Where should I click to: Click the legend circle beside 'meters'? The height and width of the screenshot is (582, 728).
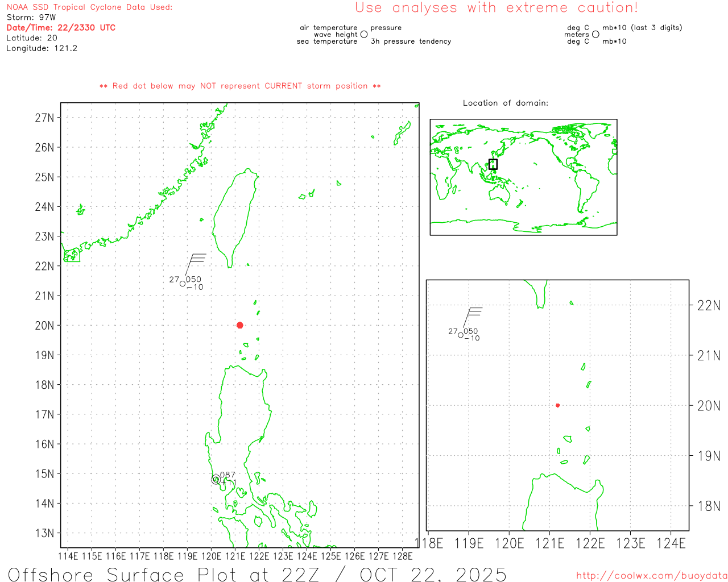point(595,35)
